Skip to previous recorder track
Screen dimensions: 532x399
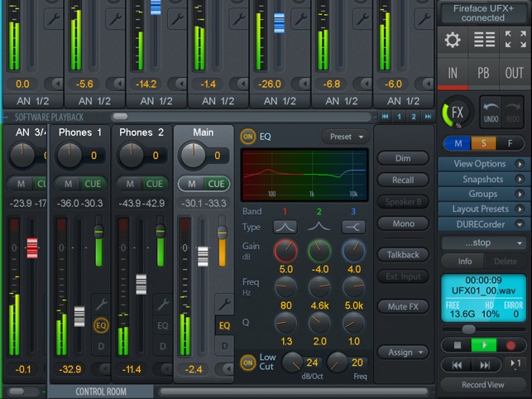tap(457, 365)
